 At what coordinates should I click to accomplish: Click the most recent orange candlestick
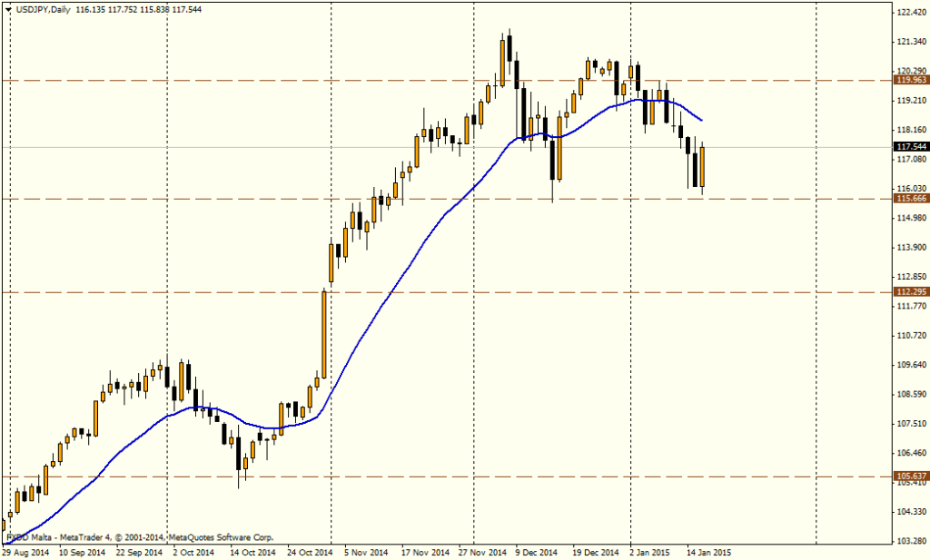[x=703, y=167]
